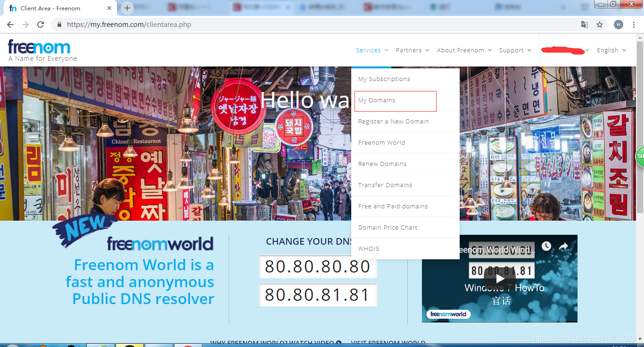Click the Watch Later clock on video
The width and height of the screenshot is (644, 347).
[546, 246]
